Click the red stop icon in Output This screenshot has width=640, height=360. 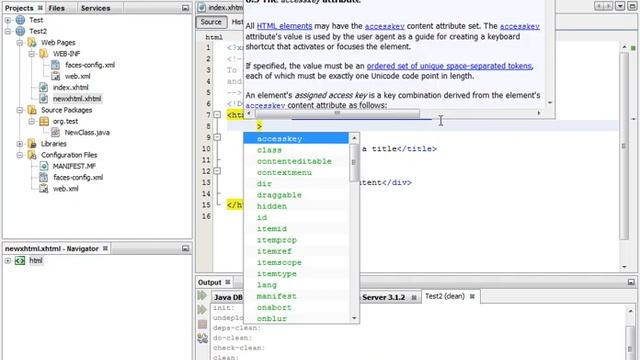click(202, 324)
